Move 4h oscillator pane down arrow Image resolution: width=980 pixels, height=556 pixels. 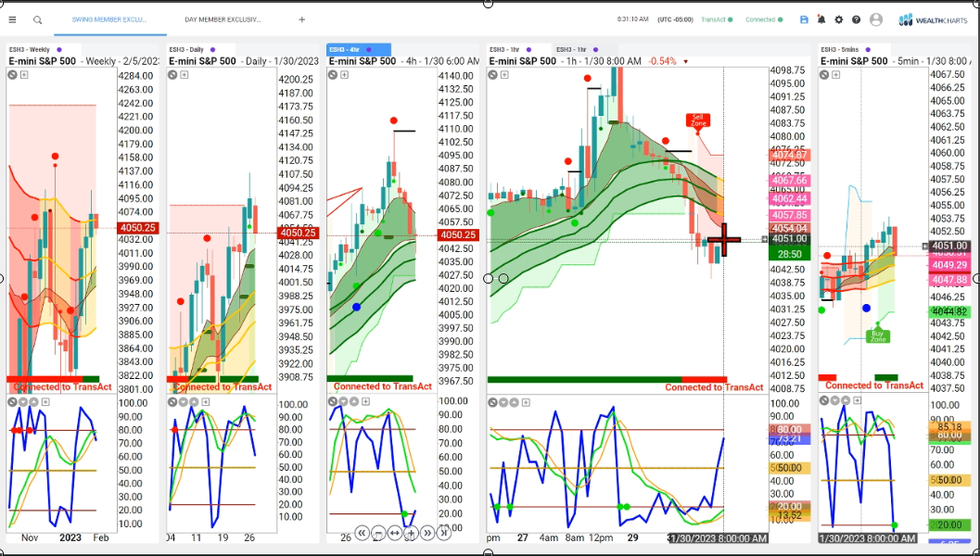click(344, 402)
